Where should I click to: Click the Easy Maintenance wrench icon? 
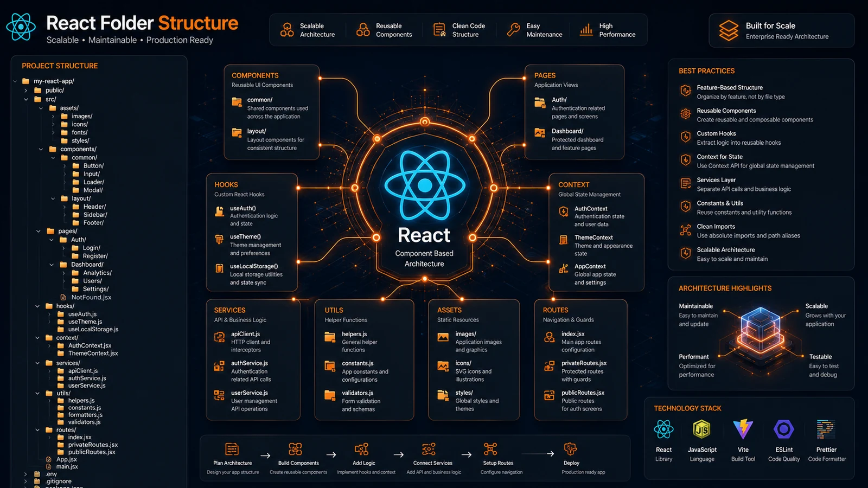click(513, 30)
